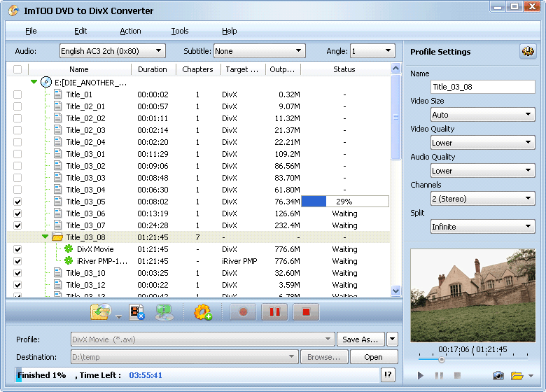Click the scroll down arrow of title list
The height and width of the screenshot is (392, 546).
395,290
